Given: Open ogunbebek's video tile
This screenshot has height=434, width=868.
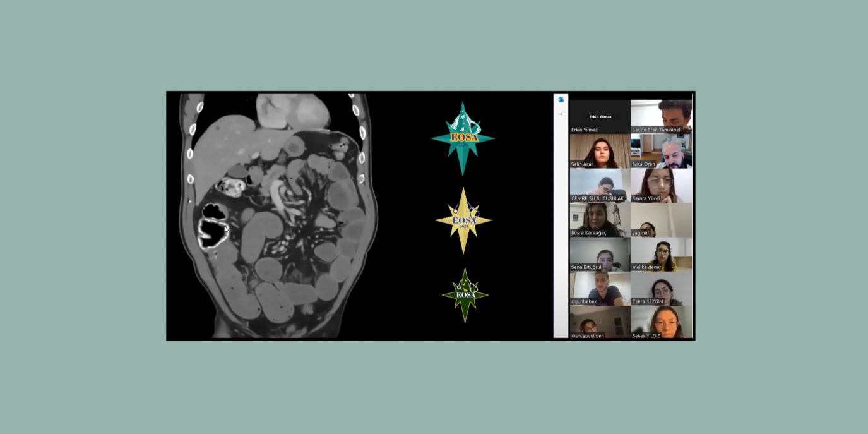Looking at the screenshot, I should point(600,288).
